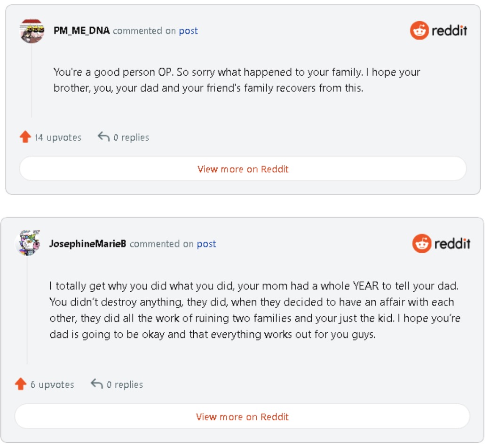
Task: Click the orange upvote arrow beside 6 upvotes
Action: (x=21, y=384)
